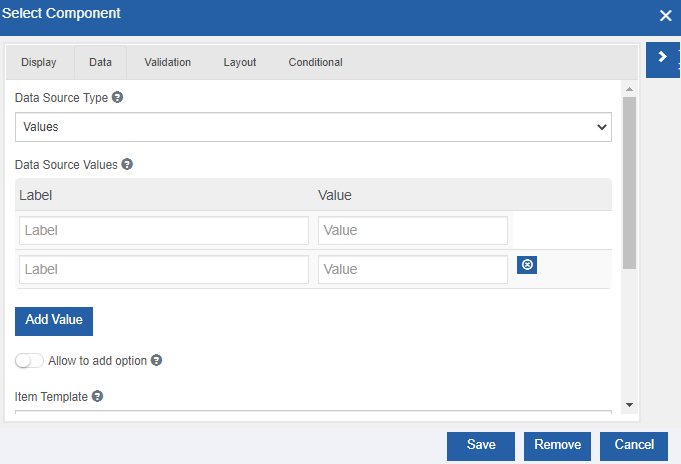
Task: Go to the Layout tab
Action: (x=240, y=62)
